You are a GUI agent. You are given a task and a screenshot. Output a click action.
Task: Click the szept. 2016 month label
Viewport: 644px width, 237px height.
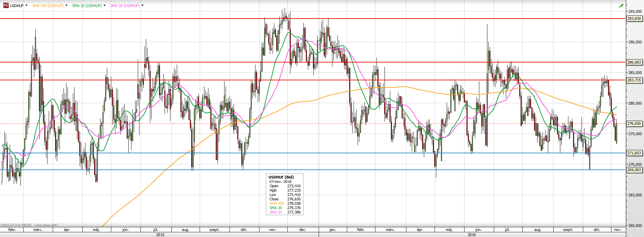click(x=568, y=230)
